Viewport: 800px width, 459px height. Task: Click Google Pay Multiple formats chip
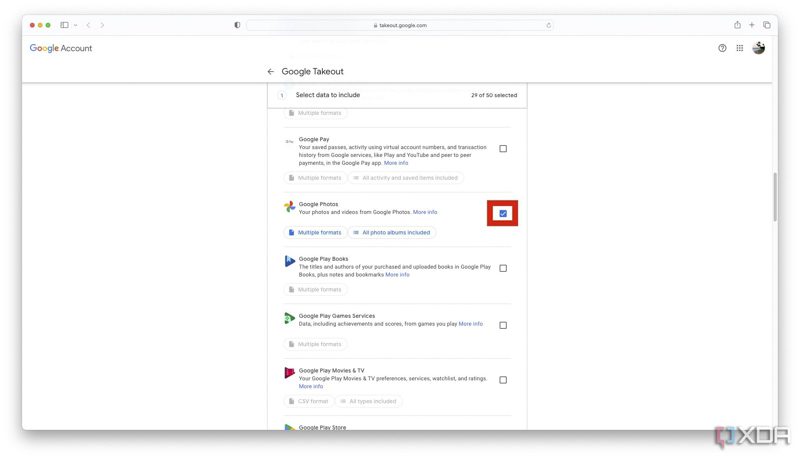click(x=315, y=178)
